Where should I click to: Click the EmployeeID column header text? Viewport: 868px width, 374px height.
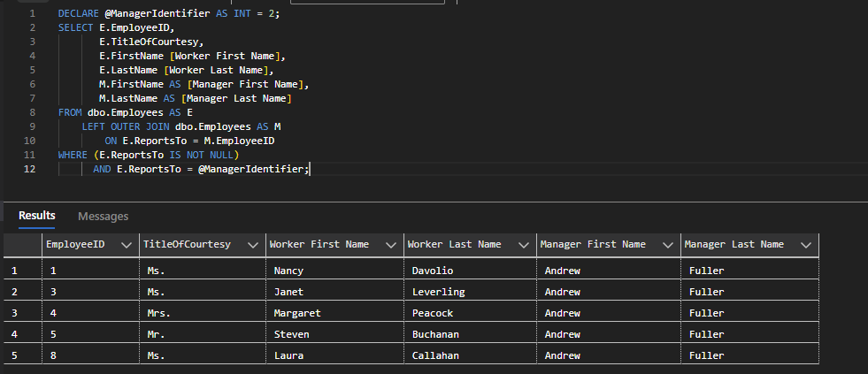point(75,244)
